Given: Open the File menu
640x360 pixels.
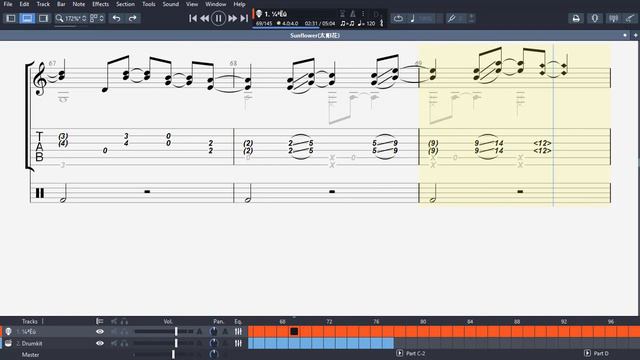Looking at the screenshot, I should pos(8,4).
